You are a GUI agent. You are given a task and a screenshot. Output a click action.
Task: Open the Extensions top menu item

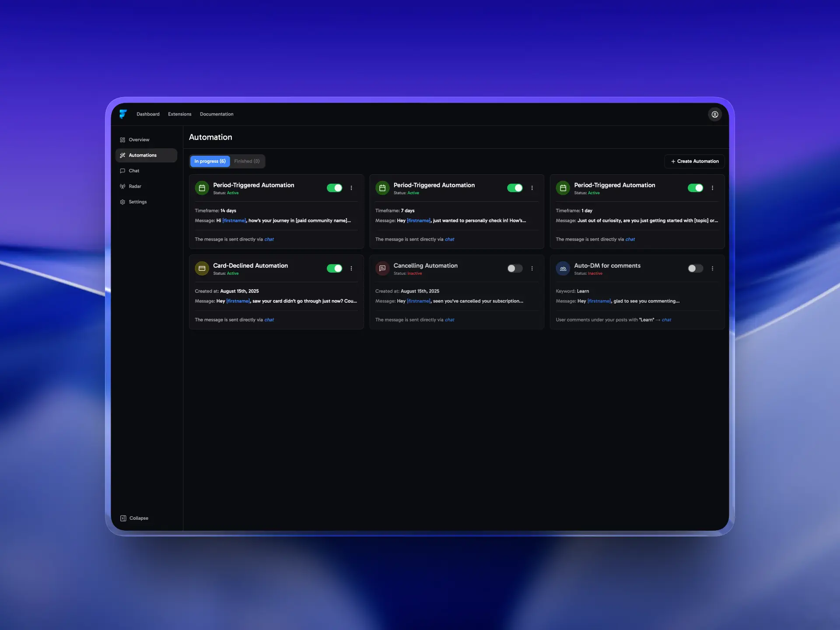click(179, 114)
